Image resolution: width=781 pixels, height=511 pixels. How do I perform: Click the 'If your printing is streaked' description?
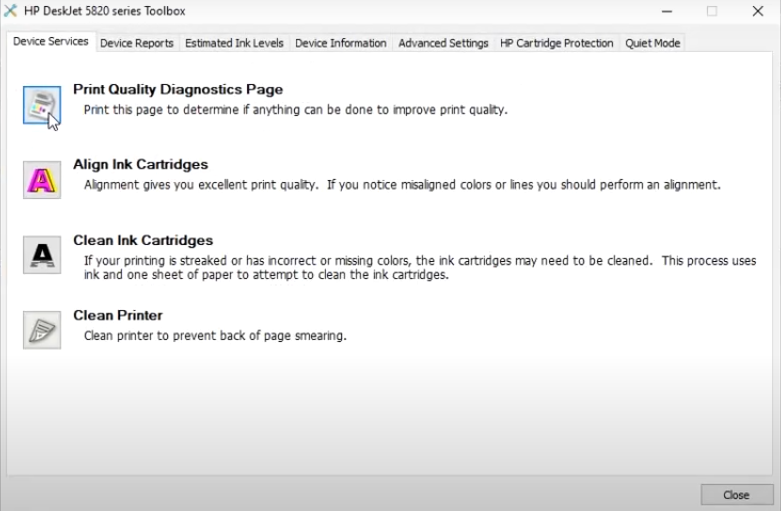(420, 267)
